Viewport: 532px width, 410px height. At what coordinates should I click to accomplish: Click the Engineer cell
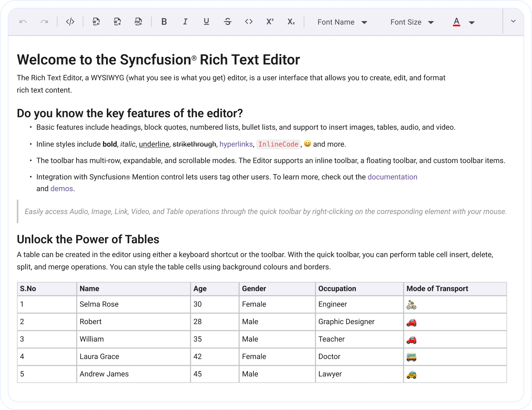coord(359,304)
